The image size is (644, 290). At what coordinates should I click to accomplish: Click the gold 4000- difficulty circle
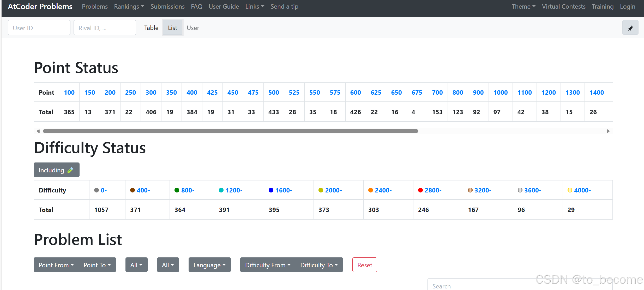[570, 190]
